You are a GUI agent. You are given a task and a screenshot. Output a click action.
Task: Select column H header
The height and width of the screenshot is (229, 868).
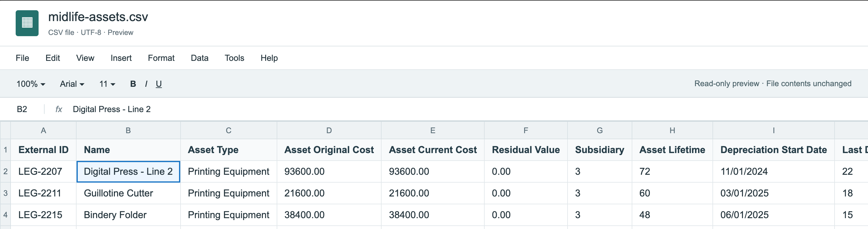point(672,130)
